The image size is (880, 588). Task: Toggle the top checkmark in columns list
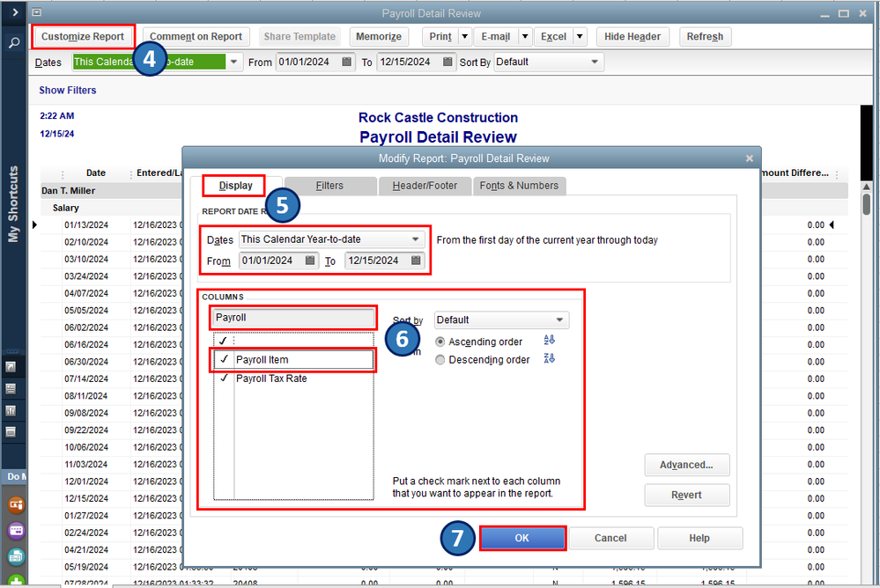point(224,341)
